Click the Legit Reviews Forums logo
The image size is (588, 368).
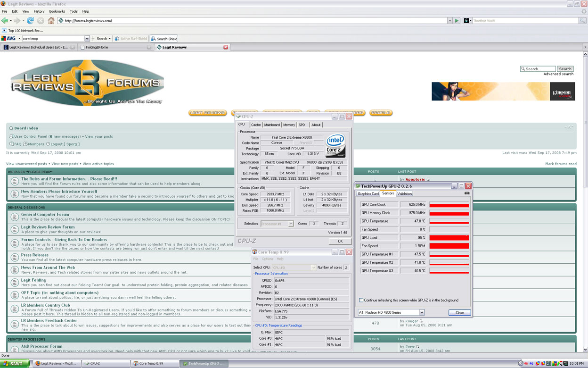click(x=87, y=83)
